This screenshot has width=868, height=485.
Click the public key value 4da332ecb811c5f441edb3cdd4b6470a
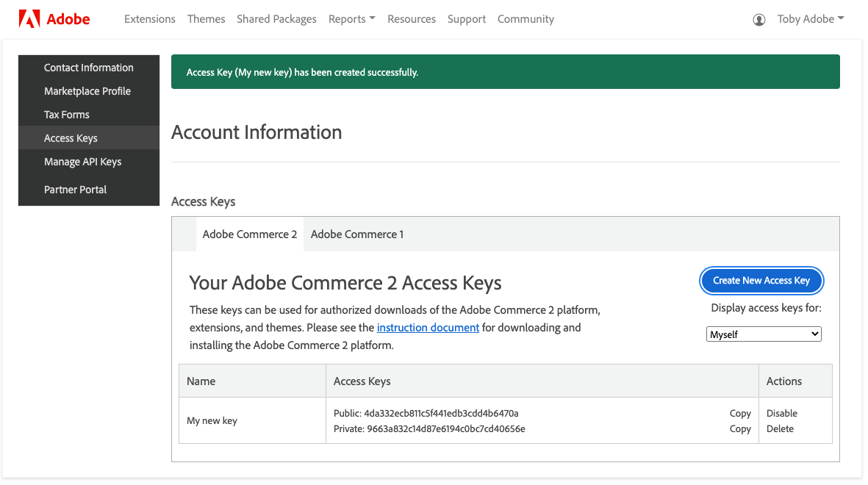[441, 413]
